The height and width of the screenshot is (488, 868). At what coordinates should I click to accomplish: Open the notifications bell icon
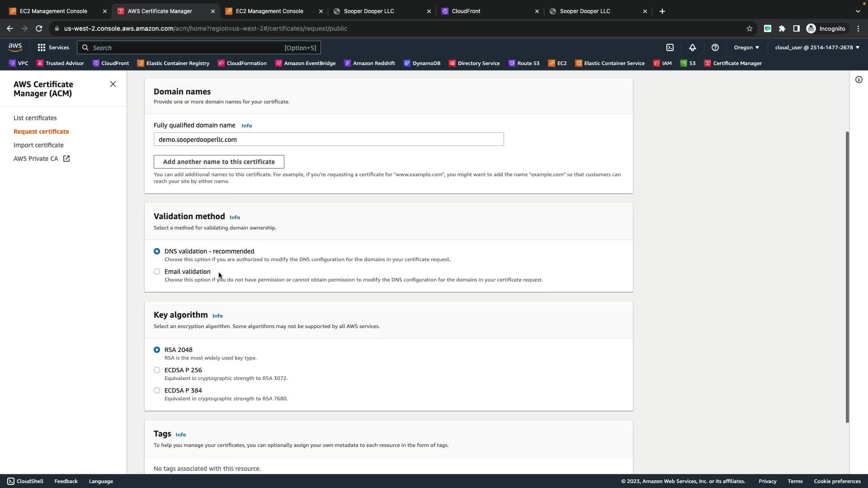[x=692, y=47]
